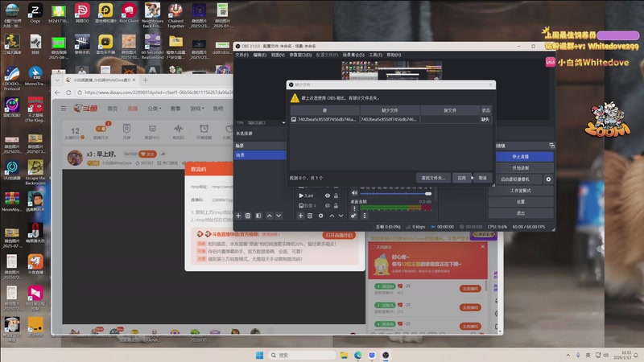Click Start Virtual Camera in OBS
This screenshot has height=362, width=644.
[x=515, y=179]
